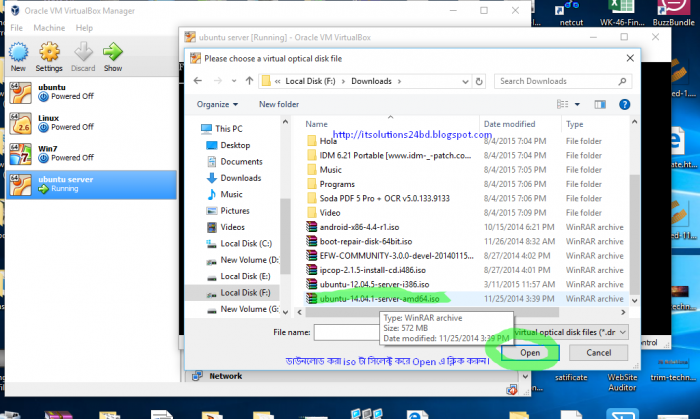Select Local Disk (C:) in navigation pane
The width and height of the screenshot is (700, 419).
pyautogui.click(x=239, y=244)
